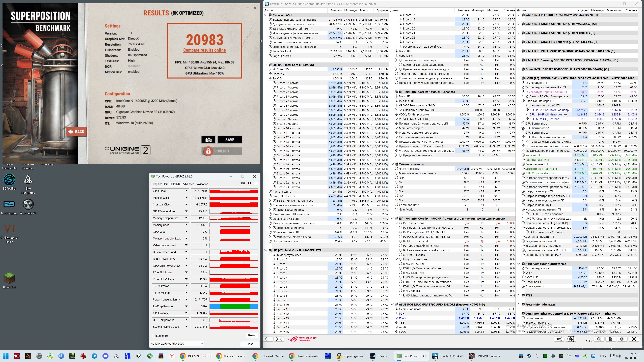Click the volume icon in the system tray
Image resolution: width=644 pixels, height=362 pixels.
(x=619, y=356)
